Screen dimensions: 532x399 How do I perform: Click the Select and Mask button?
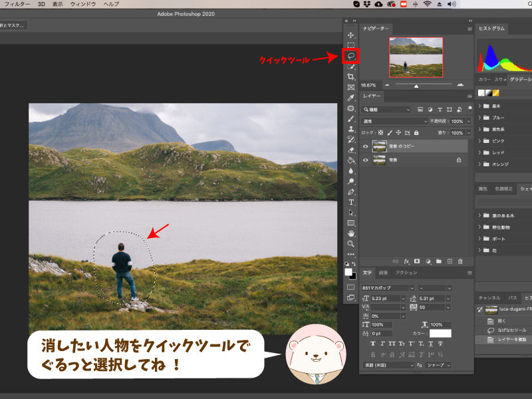pos(13,25)
